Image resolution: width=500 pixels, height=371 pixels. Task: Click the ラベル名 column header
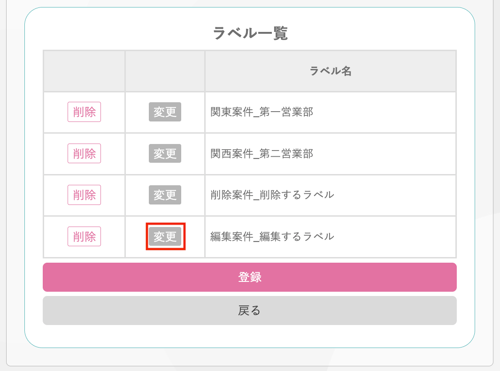point(330,71)
